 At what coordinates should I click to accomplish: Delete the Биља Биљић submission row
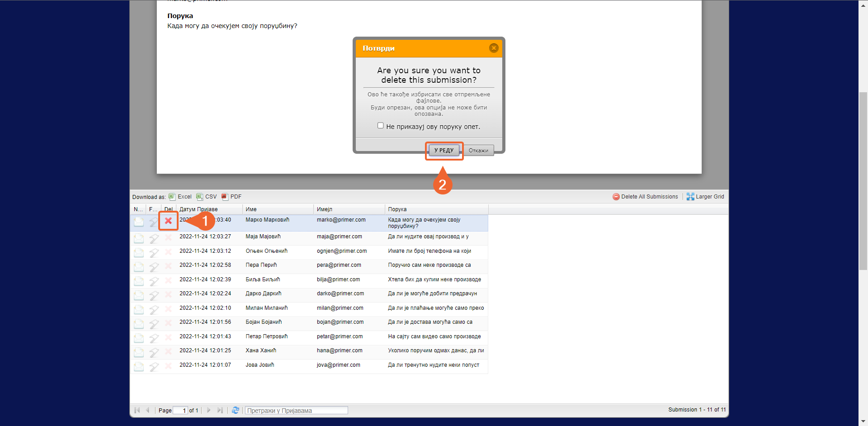[168, 280]
